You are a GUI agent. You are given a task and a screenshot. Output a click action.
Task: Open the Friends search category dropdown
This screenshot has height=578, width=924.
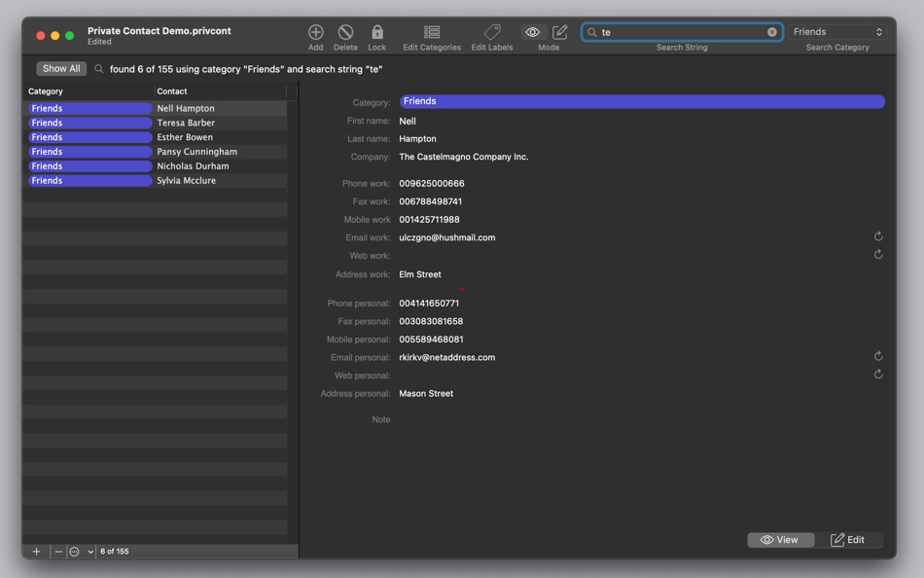click(837, 32)
